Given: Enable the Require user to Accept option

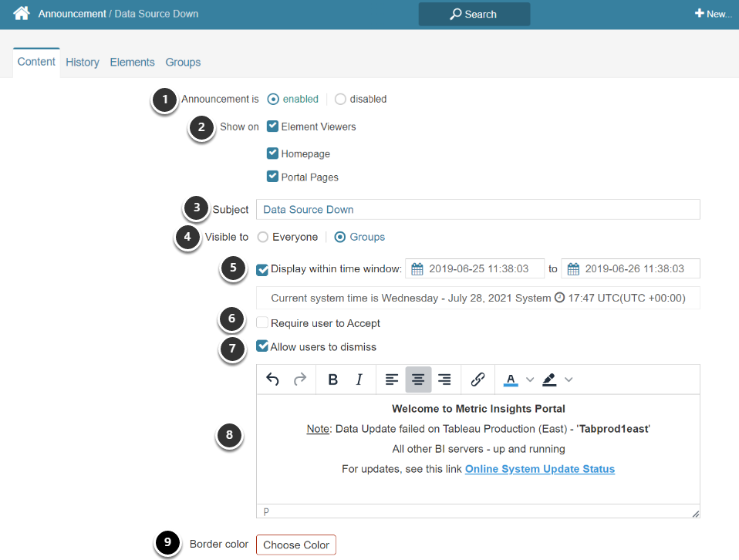Looking at the screenshot, I should pyautogui.click(x=262, y=322).
